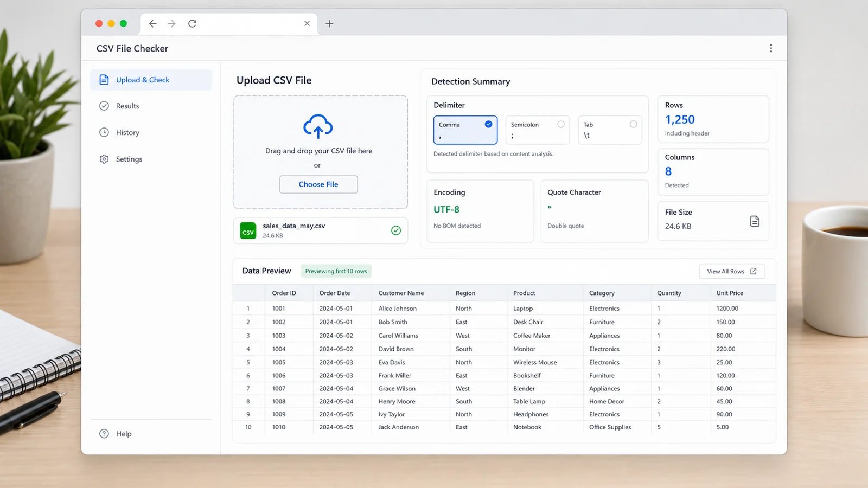
Task: Click the History clock icon
Action: click(104, 132)
